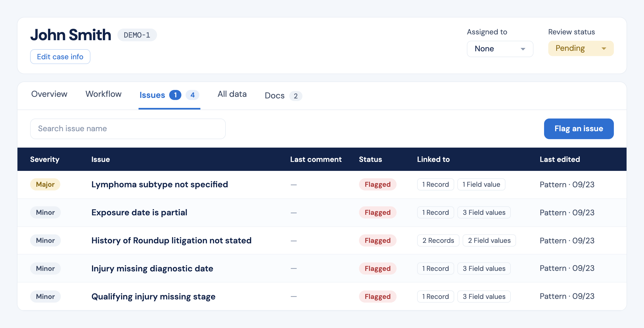The image size is (644, 328).
Task: Click the Issue column header
Action: 100,159
